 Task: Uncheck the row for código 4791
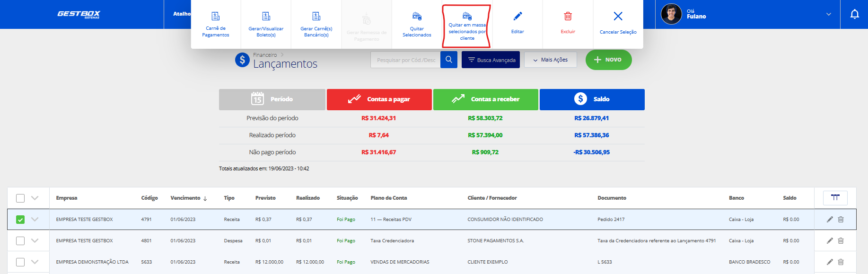(20, 220)
